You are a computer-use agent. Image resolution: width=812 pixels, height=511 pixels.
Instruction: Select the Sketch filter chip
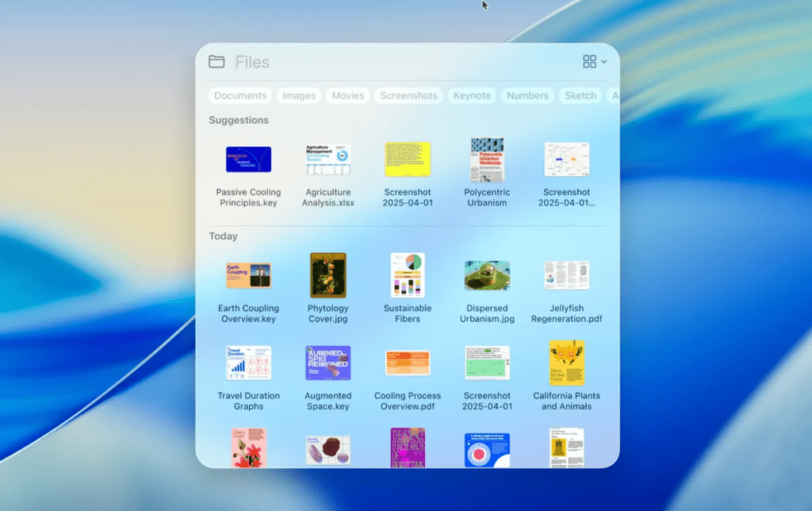coord(580,95)
